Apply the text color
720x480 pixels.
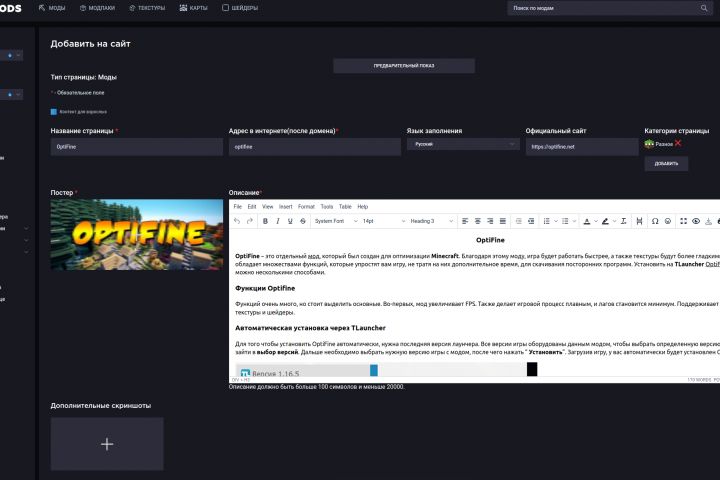click(586, 221)
